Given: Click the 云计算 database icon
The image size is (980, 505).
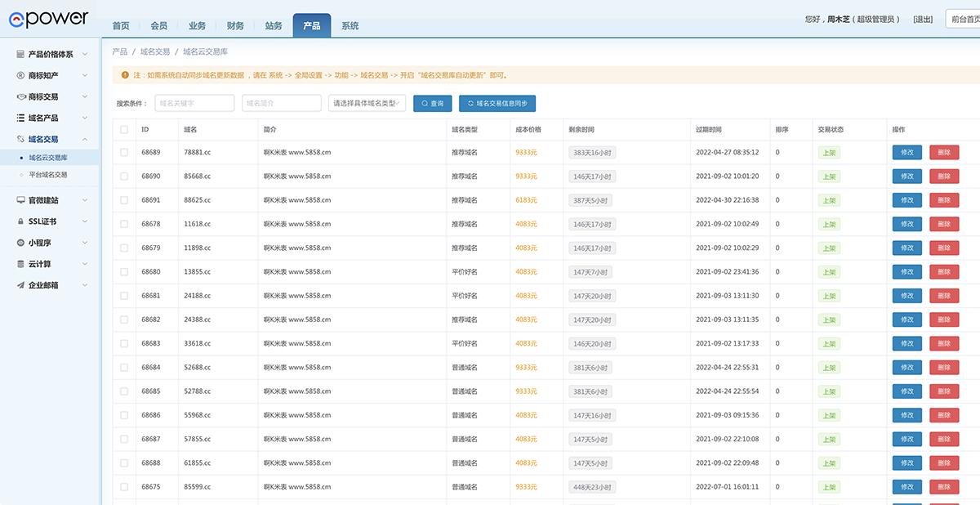Looking at the screenshot, I should [21, 264].
